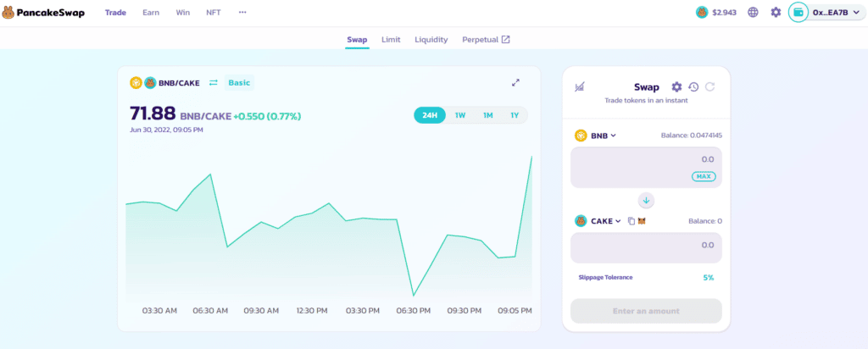Refresh the swap price
The height and width of the screenshot is (349, 868).
(709, 87)
